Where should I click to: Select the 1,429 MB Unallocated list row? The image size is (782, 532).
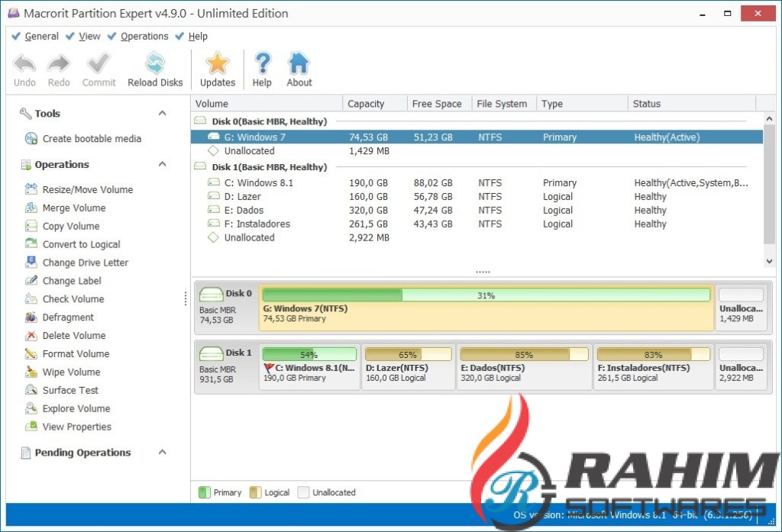tap(477, 150)
